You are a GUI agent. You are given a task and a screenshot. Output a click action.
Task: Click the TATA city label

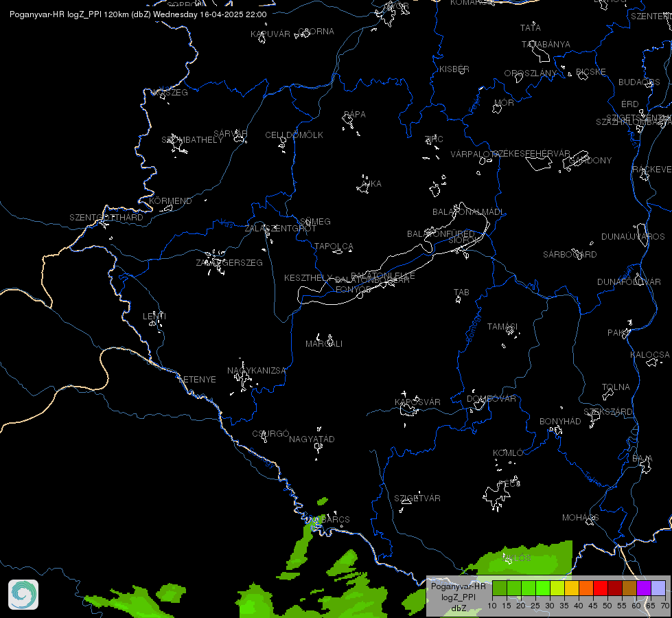tap(531, 28)
